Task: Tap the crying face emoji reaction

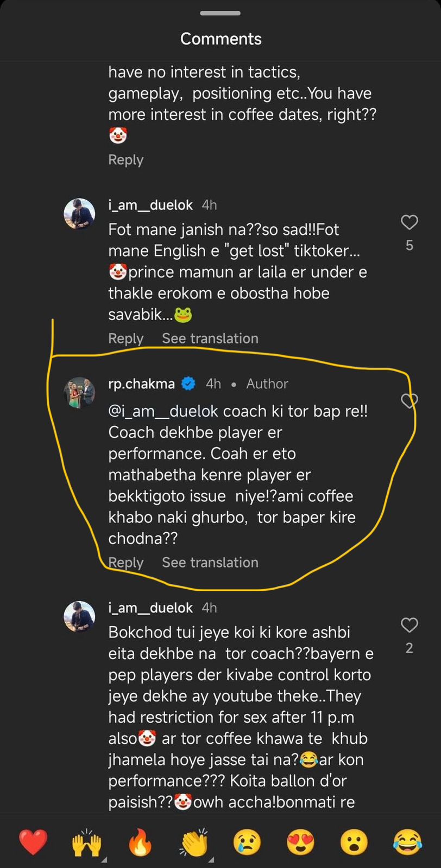Action: [x=247, y=843]
